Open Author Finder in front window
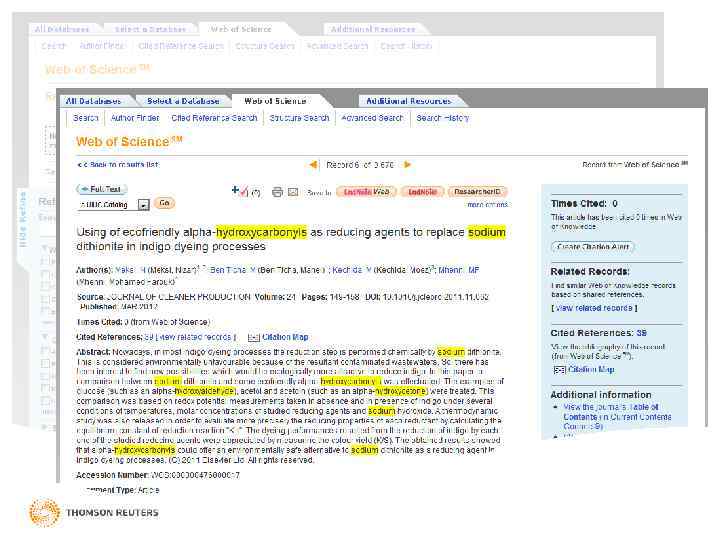Screen dimensions: 720x540 135,118
